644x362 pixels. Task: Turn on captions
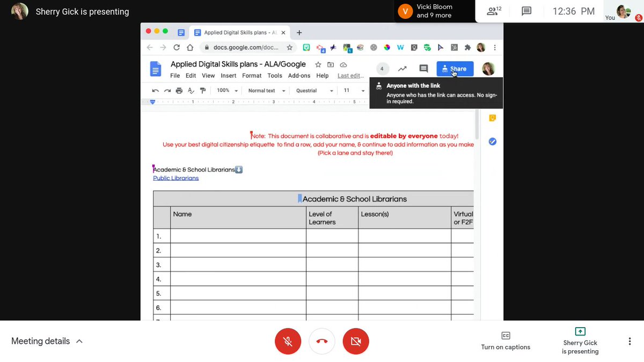[x=506, y=341]
